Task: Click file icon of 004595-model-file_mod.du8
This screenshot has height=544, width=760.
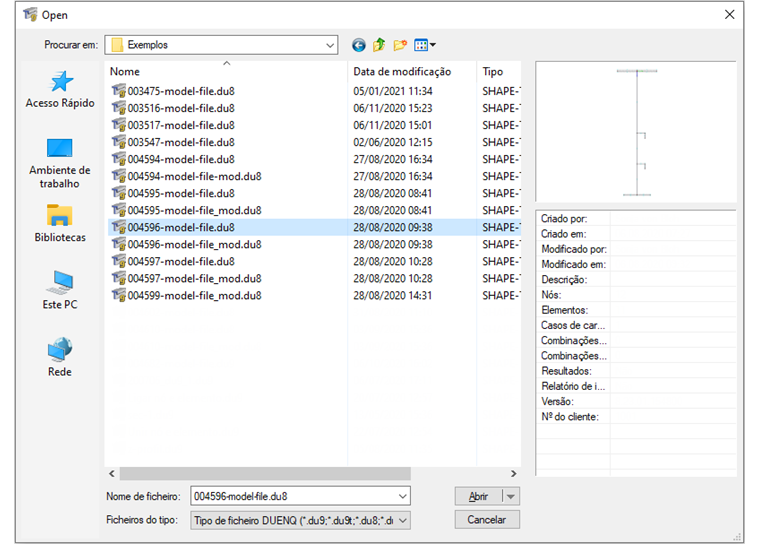Action: (119, 210)
